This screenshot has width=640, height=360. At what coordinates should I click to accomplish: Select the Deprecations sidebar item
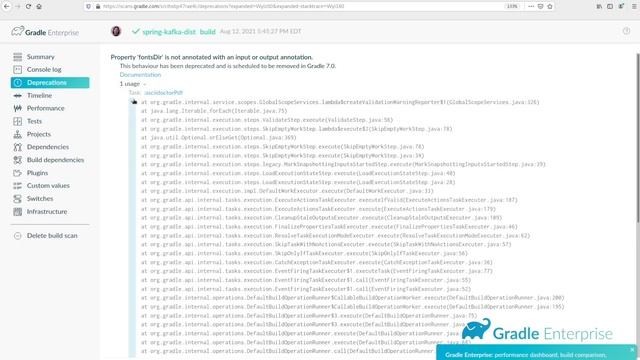coord(50,82)
